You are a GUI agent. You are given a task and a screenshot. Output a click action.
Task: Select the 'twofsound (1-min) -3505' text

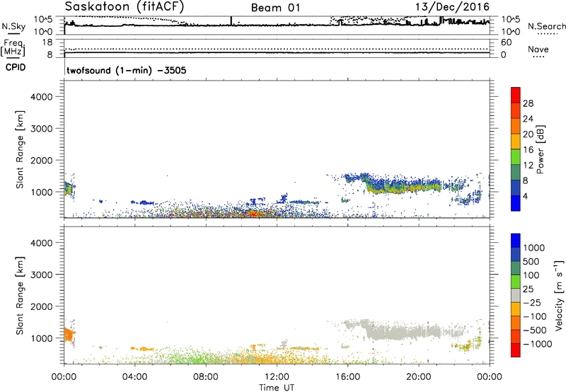pos(127,70)
